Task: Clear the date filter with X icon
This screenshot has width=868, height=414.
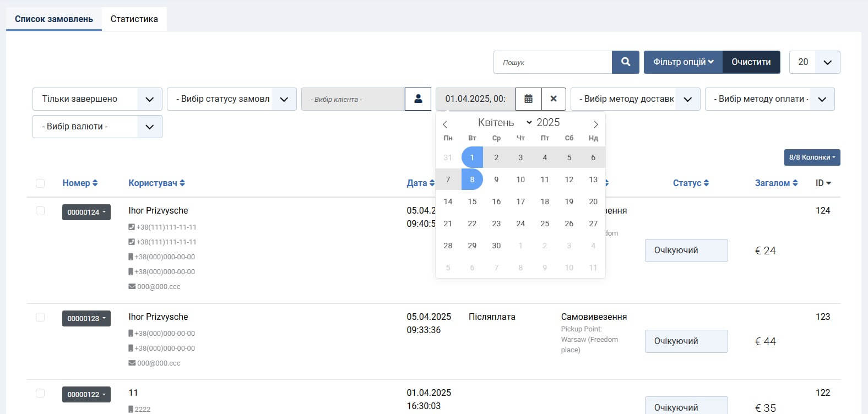Action: 554,99
